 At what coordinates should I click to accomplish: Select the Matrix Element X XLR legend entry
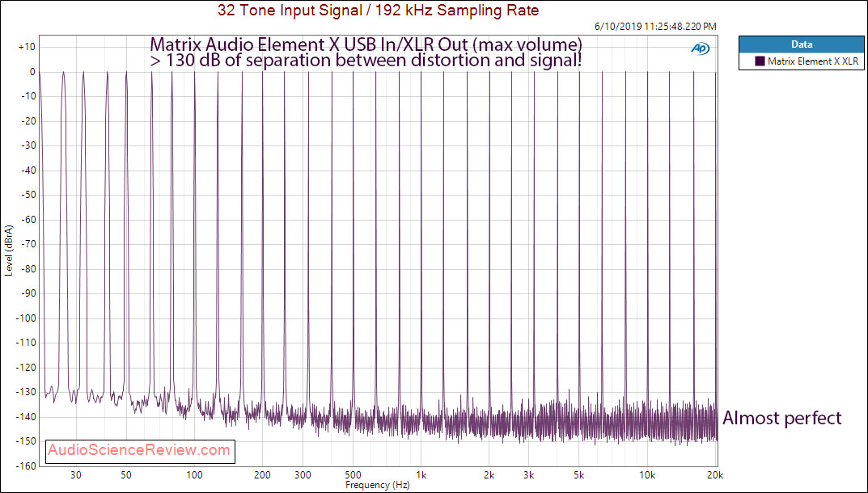802,61
